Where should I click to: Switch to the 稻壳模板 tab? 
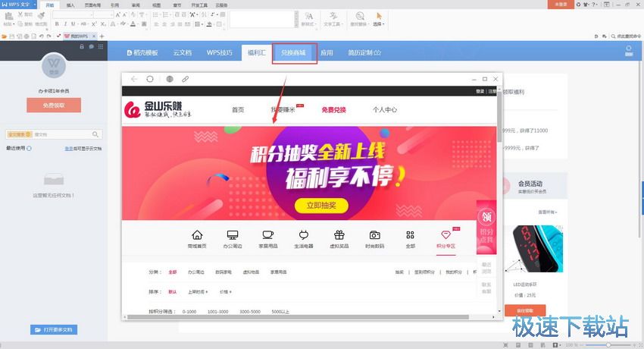pyautogui.click(x=142, y=52)
